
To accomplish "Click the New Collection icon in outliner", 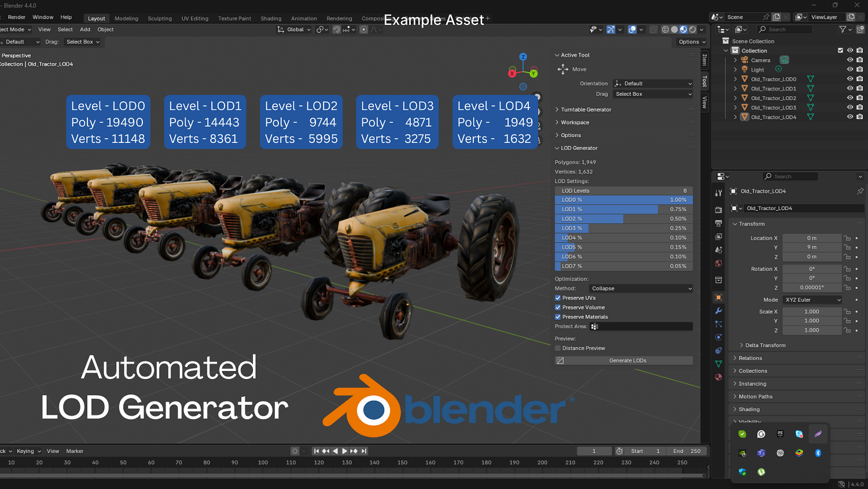I will [859, 30].
